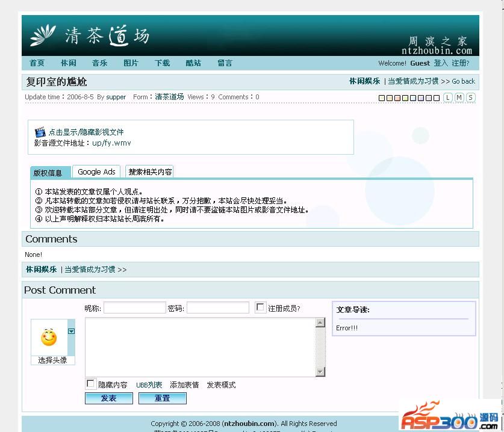Open the UBB列表 link
Image resolution: width=504 pixels, height=432 pixels.
149,385
